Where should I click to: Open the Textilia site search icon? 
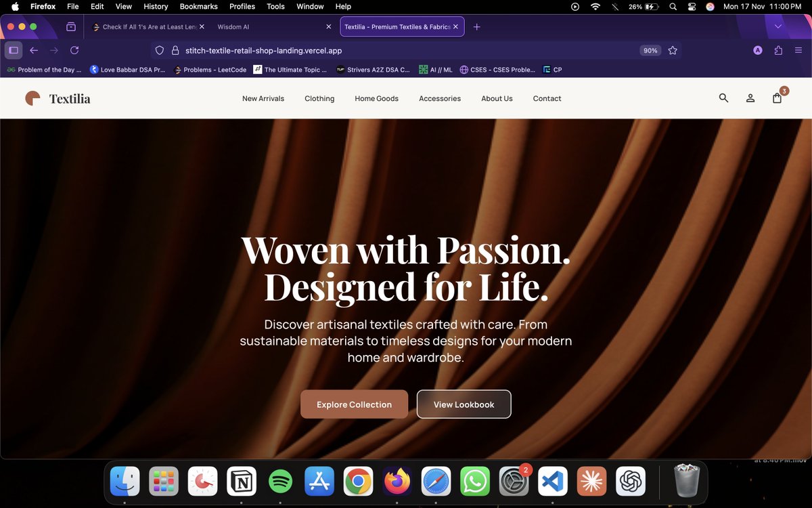pyautogui.click(x=723, y=98)
